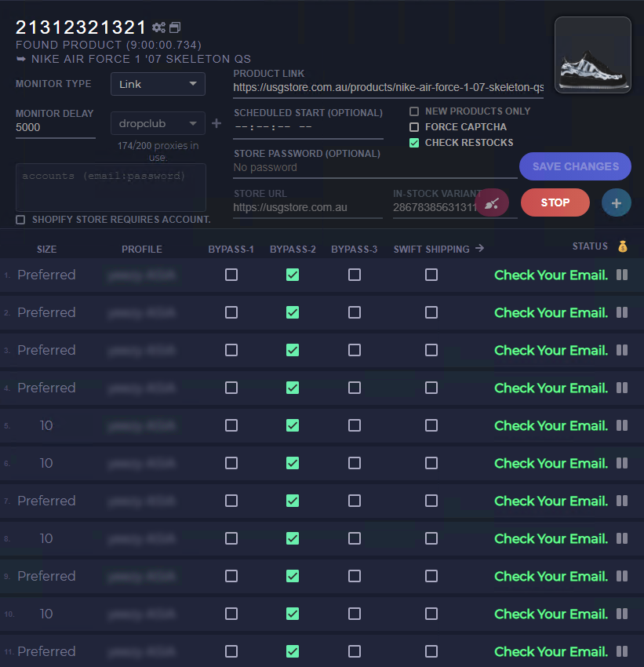The height and width of the screenshot is (667, 644).
Task: Click size 'Preferred' in row 9
Action: click(x=46, y=576)
